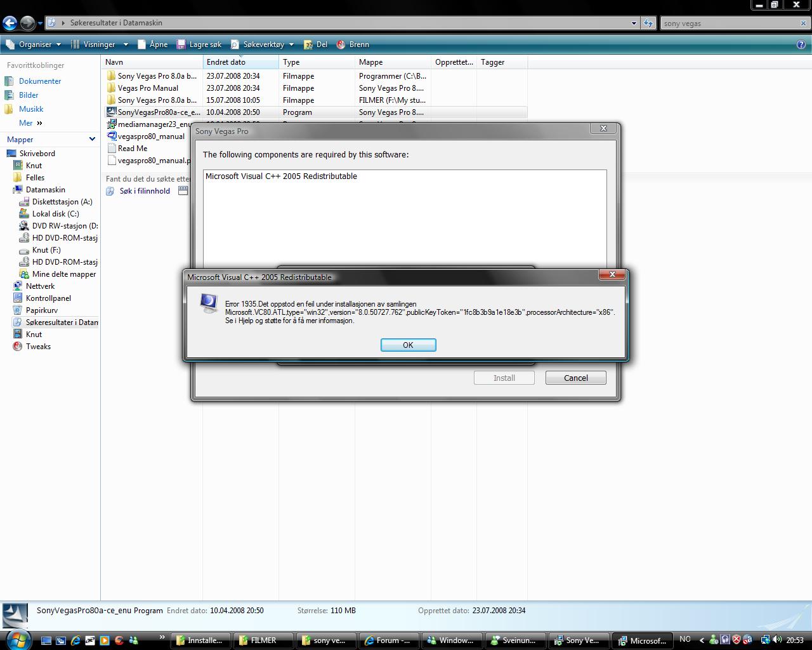Switch to the Sony Ve... taskbar item
The width and height of the screenshot is (812, 650).
[x=578, y=640]
